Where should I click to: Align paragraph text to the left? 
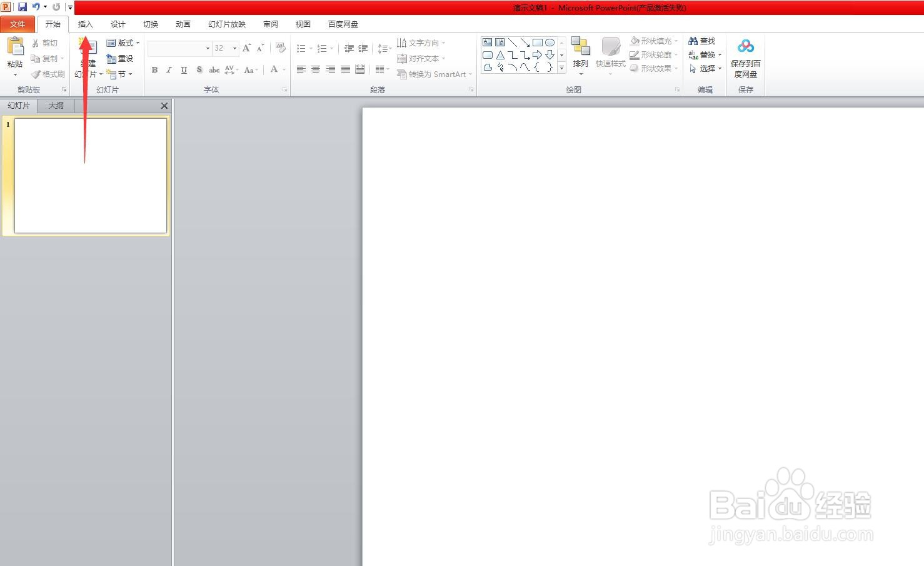pyautogui.click(x=301, y=69)
